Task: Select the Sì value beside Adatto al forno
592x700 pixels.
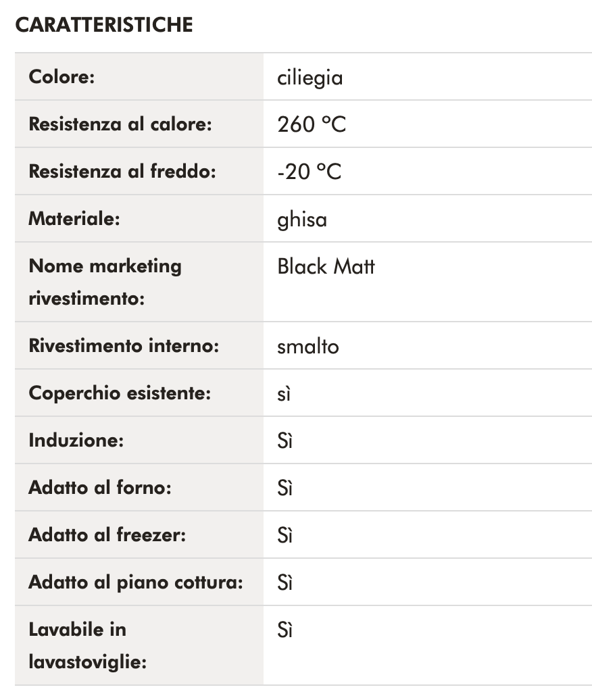Action: [x=285, y=489]
